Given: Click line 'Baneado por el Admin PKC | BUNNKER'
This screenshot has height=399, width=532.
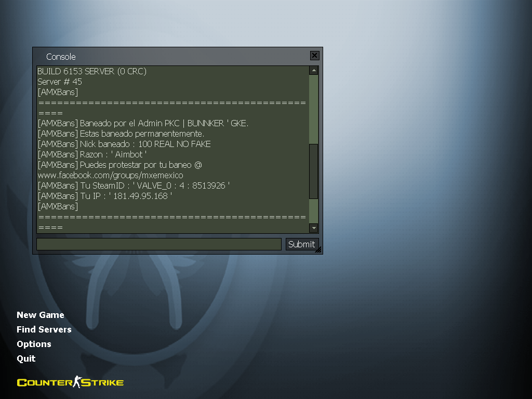Looking at the screenshot, I should click(x=143, y=123).
